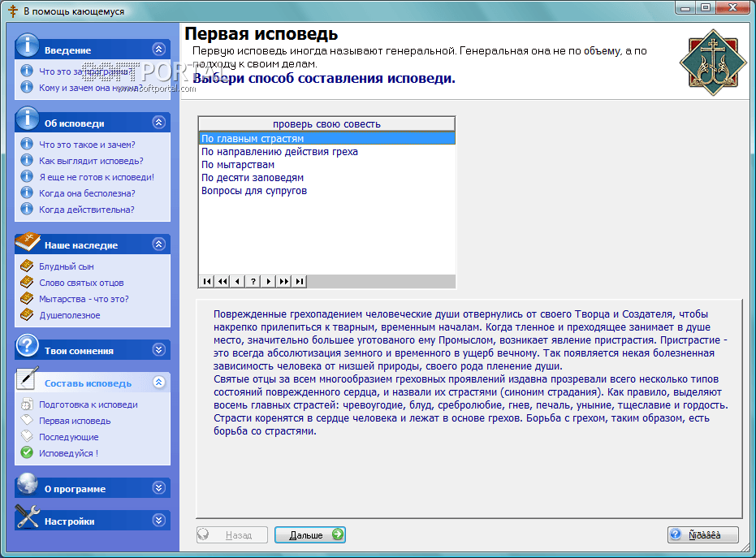Select По главным страстям in list
The width and height of the screenshot is (756, 558).
pyautogui.click(x=327, y=139)
